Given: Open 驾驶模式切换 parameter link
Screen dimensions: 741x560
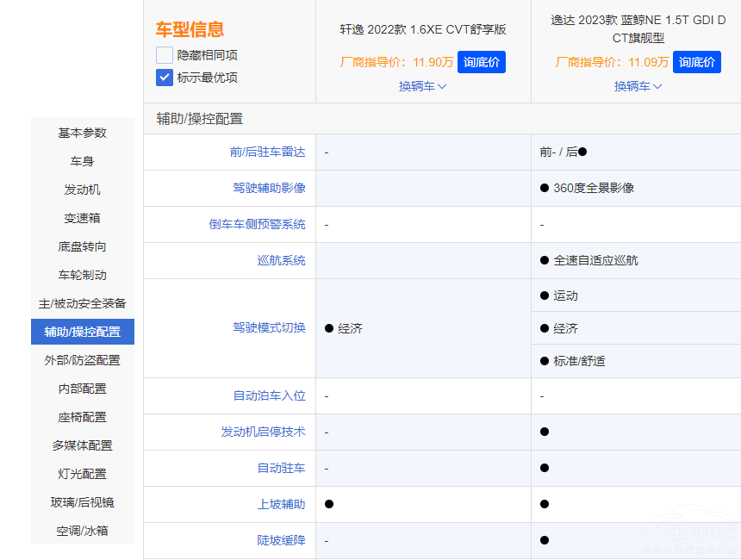Looking at the screenshot, I should pos(269,328).
